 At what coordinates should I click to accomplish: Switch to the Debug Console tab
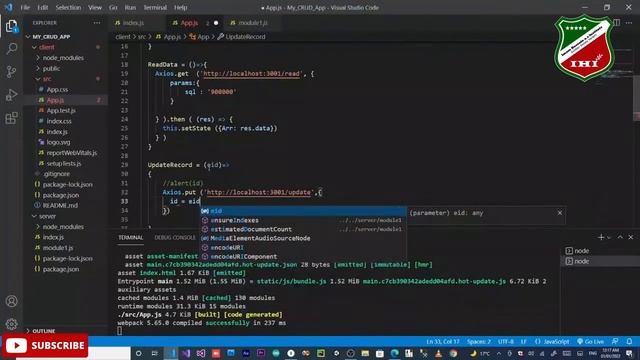pos(175,238)
